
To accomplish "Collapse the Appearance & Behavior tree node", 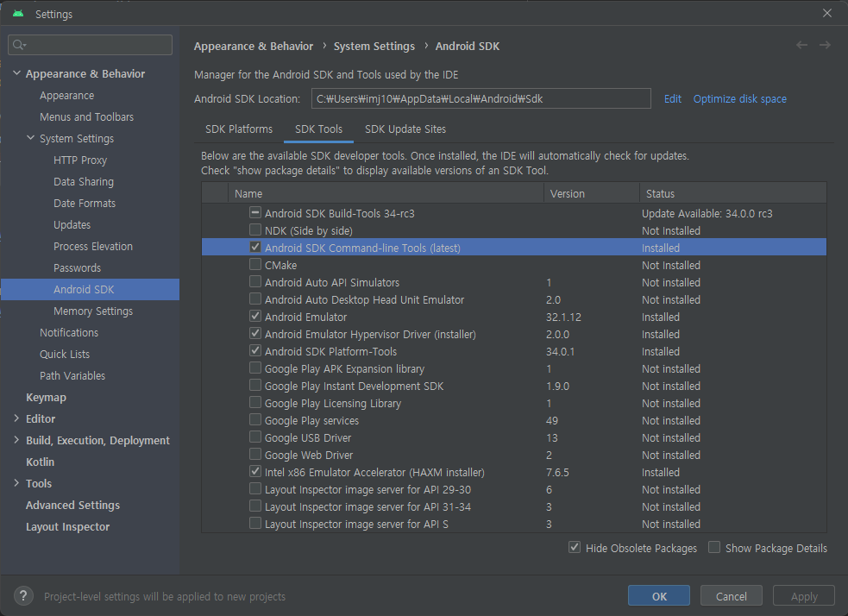I will (x=16, y=73).
